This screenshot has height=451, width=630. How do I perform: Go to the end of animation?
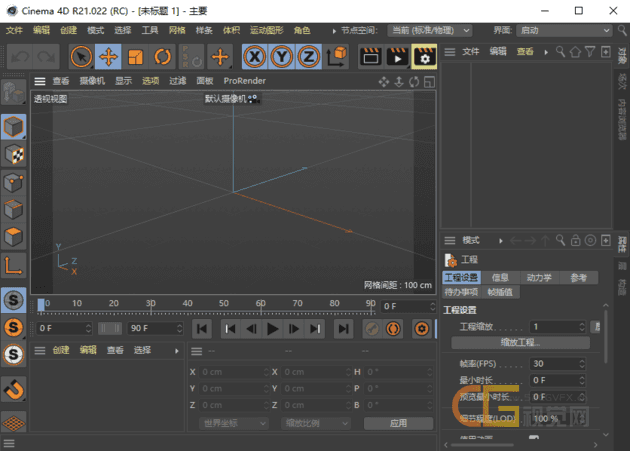(x=344, y=329)
